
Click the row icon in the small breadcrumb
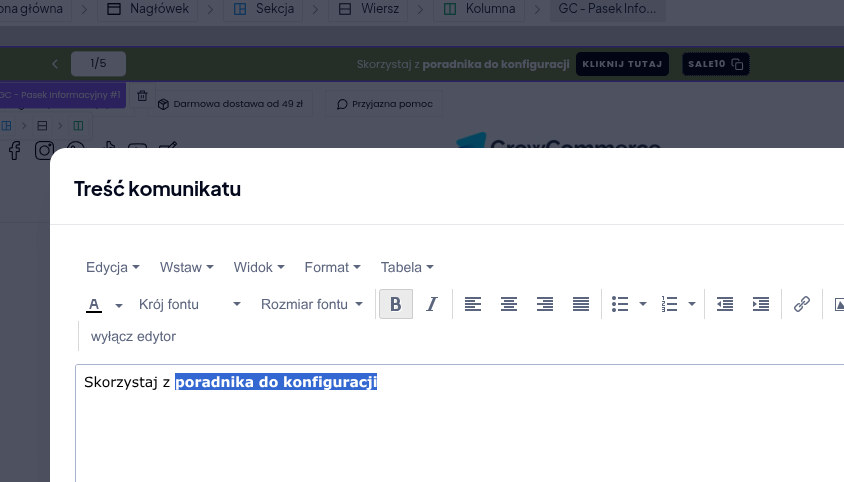42,125
